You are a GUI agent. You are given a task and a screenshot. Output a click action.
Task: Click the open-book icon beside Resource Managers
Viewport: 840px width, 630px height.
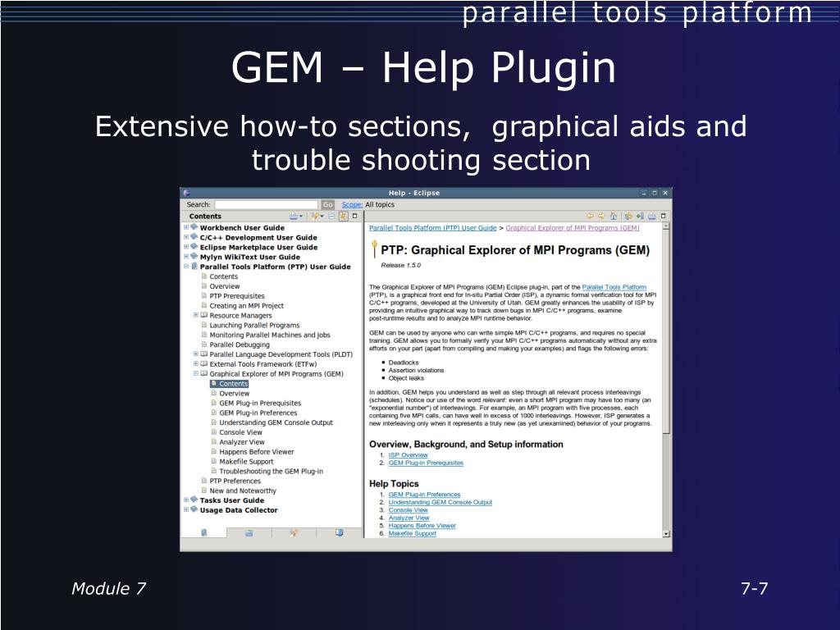pyautogui.click(x=204, y=315)
